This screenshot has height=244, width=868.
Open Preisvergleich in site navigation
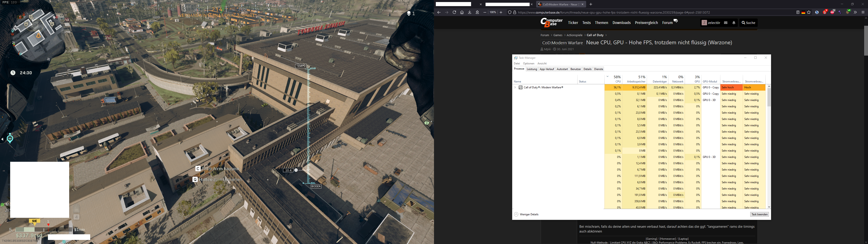tap(646, 23)
